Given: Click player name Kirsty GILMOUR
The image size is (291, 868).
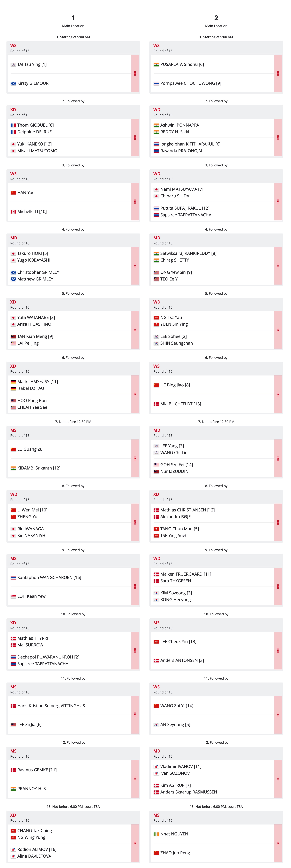Looking at the screenshot, I should (33, 83).
